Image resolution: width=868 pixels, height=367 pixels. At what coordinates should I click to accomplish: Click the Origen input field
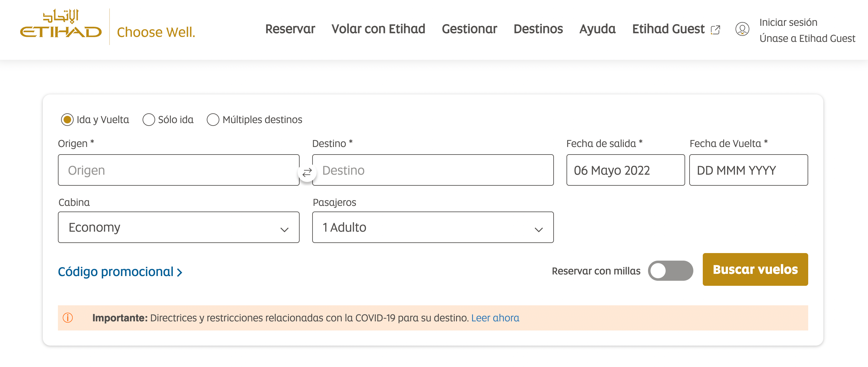click(178, 170)
